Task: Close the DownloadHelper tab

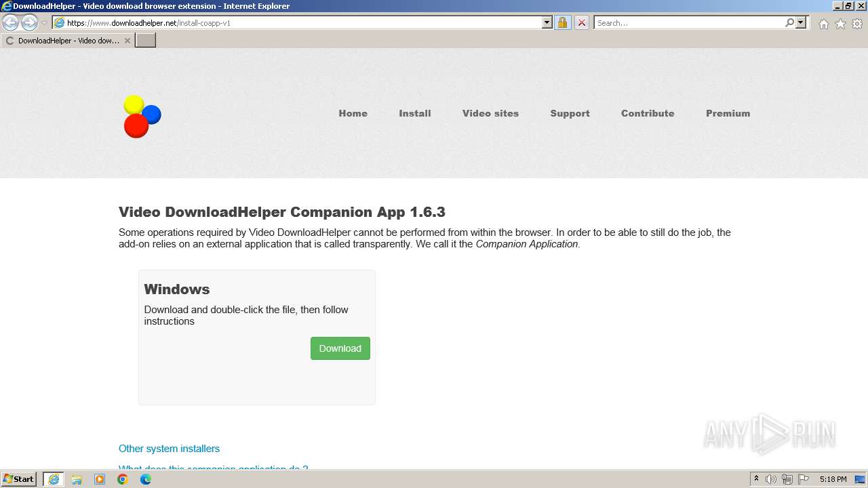Action: (127, 41)
